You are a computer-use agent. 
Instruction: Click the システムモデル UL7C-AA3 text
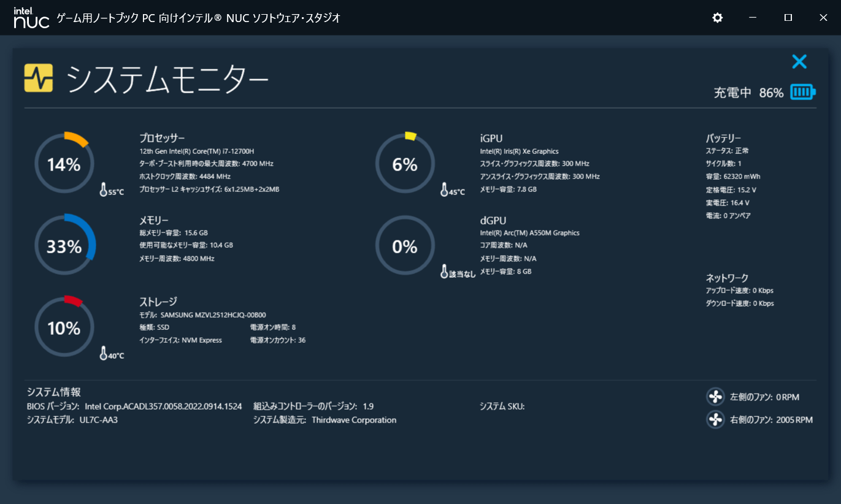point(72,420)
